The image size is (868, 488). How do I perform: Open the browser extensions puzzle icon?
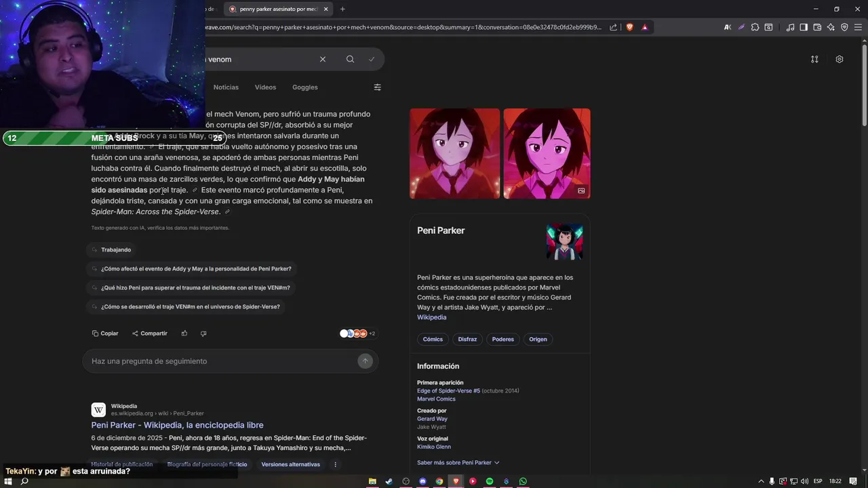[x=755, y=27]
